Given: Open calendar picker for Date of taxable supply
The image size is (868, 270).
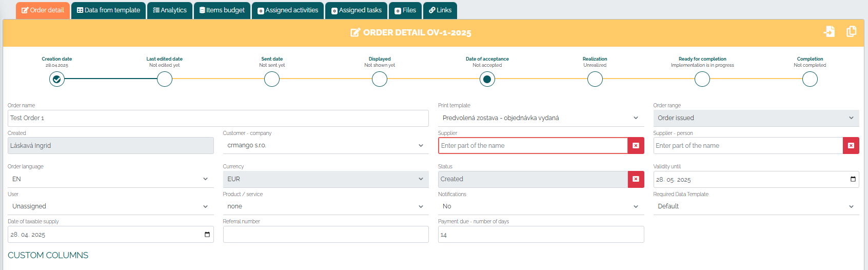Looking at the screenshot, I should point(207,235).
